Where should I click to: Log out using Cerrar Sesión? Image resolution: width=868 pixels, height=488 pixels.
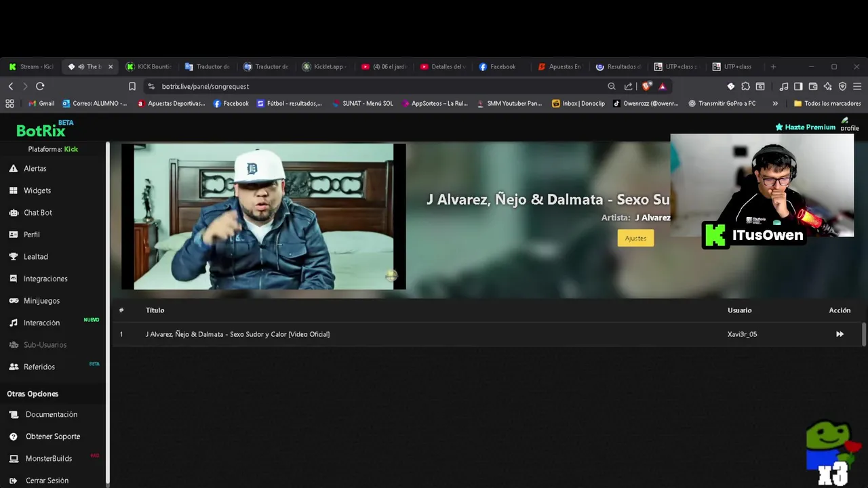47,481
